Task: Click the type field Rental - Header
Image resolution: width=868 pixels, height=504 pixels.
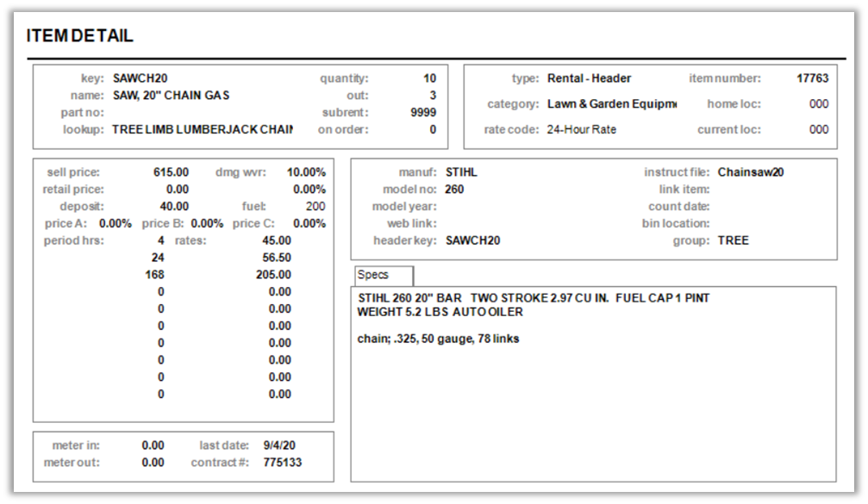Action: 589,78
